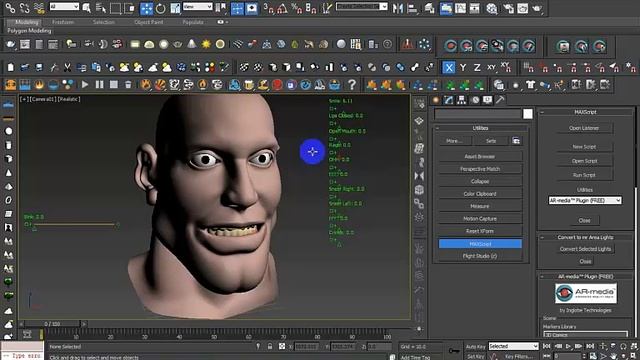Screen dimensions: 640x360
Task: Click the New Script button
Action: click(584, 147)
